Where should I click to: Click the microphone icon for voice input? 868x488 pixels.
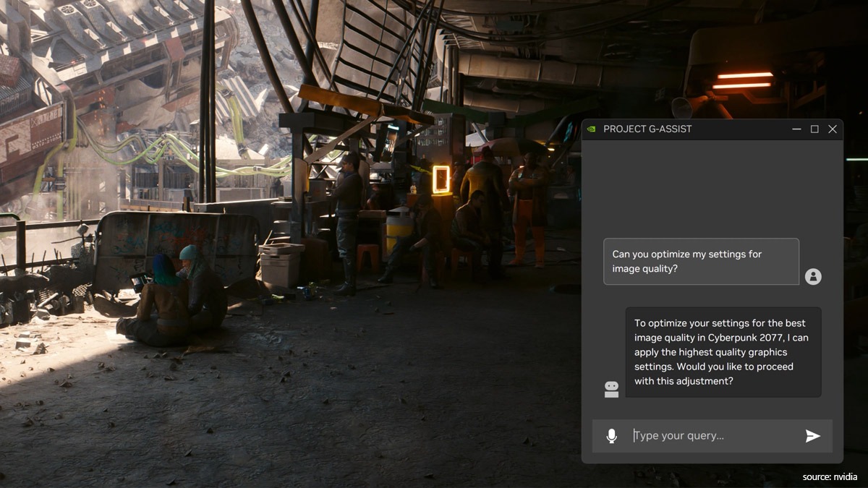[611, 436]
